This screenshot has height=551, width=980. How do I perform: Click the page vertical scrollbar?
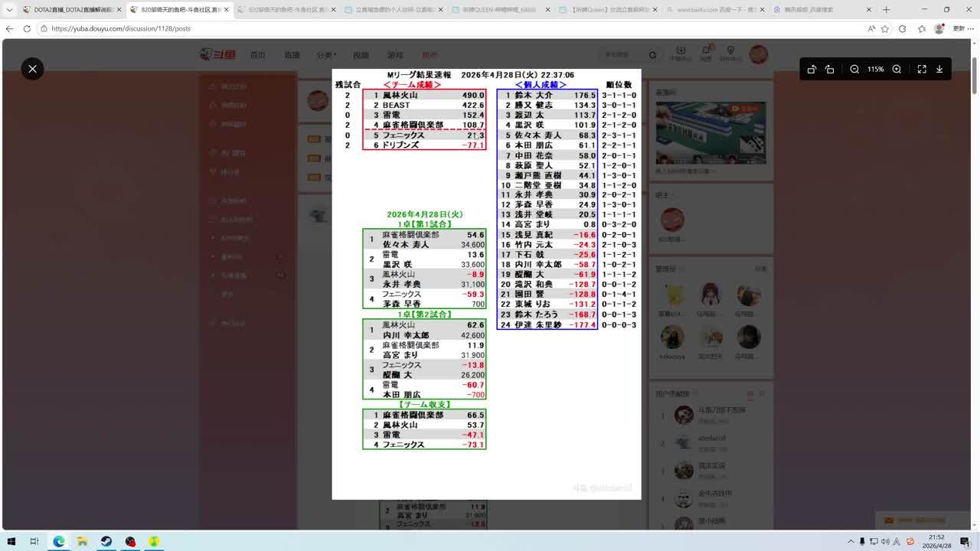(x=975, y=230)
